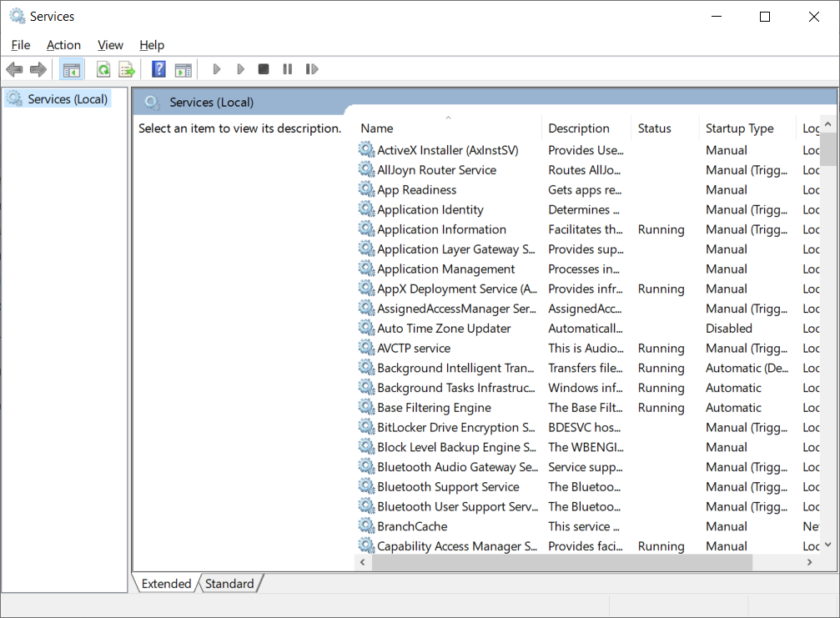Click gear icon beside BranchCache

[366, 526]
